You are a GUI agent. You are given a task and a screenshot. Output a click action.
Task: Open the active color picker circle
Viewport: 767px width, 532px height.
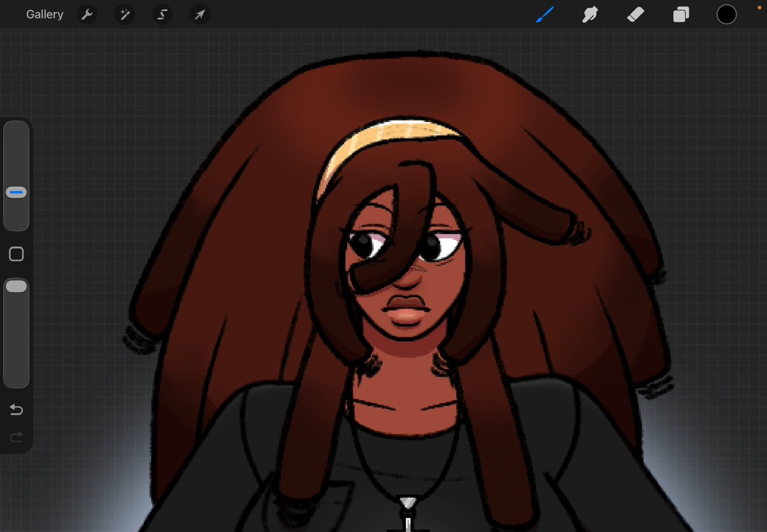pyautogui.click(x=727, y=14)
